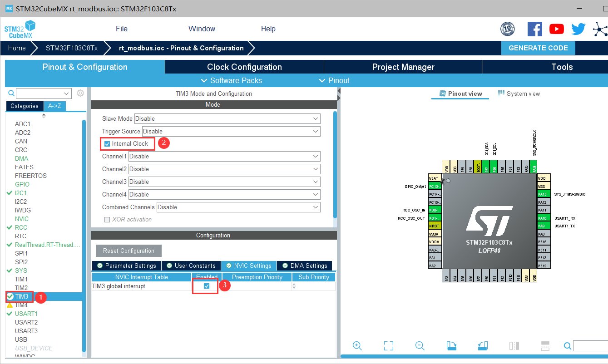The width and height of the screenshot is (608, 364).
Task: Switch to System view
Action: [519, 93]
